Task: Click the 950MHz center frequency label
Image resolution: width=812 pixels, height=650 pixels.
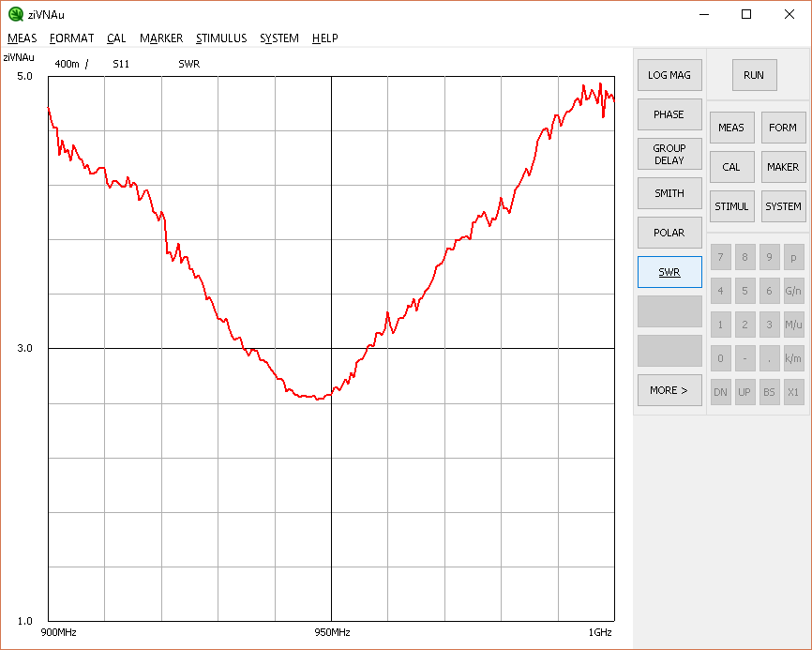Action: coord(333,632)
